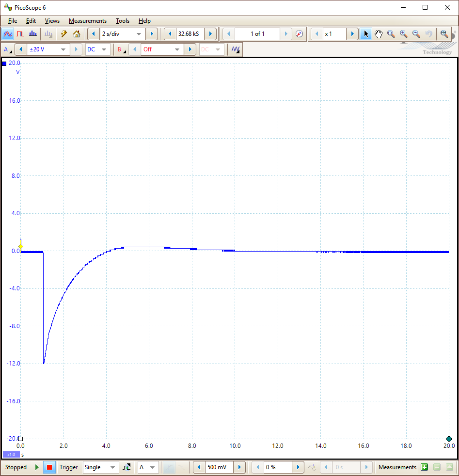This screenshot has width=459, height=476.
Task: Increase the 500 mV trigger threshold
Action: (239, 467)
